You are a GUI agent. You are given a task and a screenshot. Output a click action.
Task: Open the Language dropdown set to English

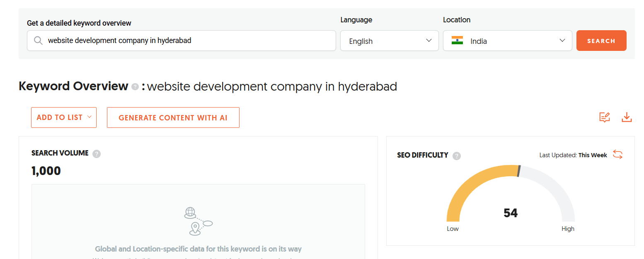coord(390,41)
